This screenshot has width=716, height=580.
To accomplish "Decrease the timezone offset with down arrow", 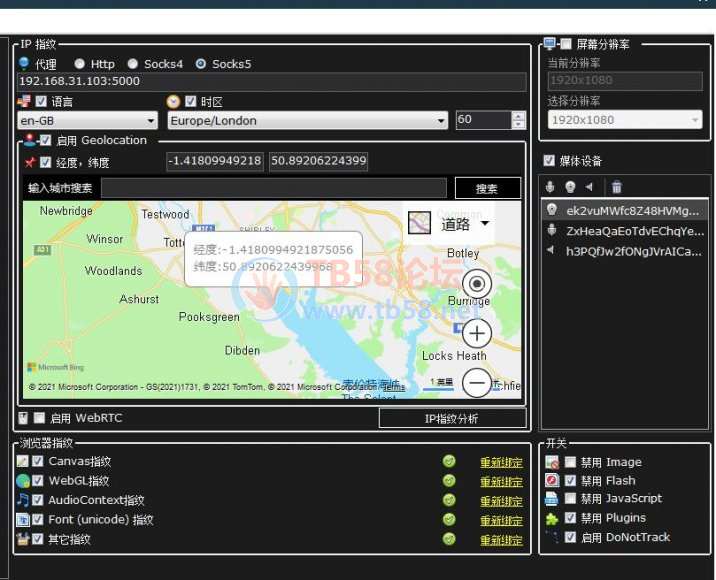I will pyautogui.click(x=518, y=125).
